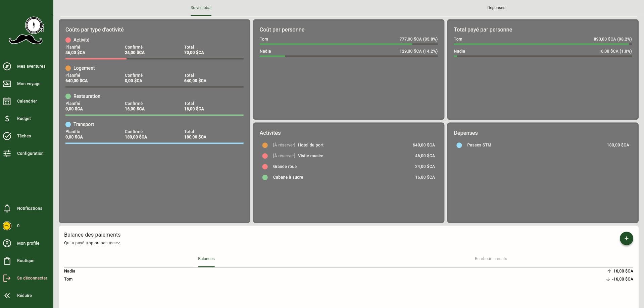Click the Se déconnecter logout icon

[7, 278]
